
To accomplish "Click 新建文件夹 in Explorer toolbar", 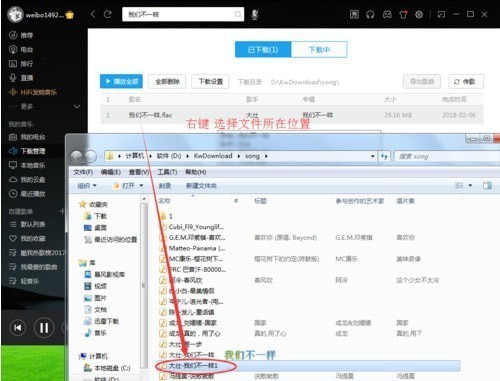I will [x=201, y=186].
